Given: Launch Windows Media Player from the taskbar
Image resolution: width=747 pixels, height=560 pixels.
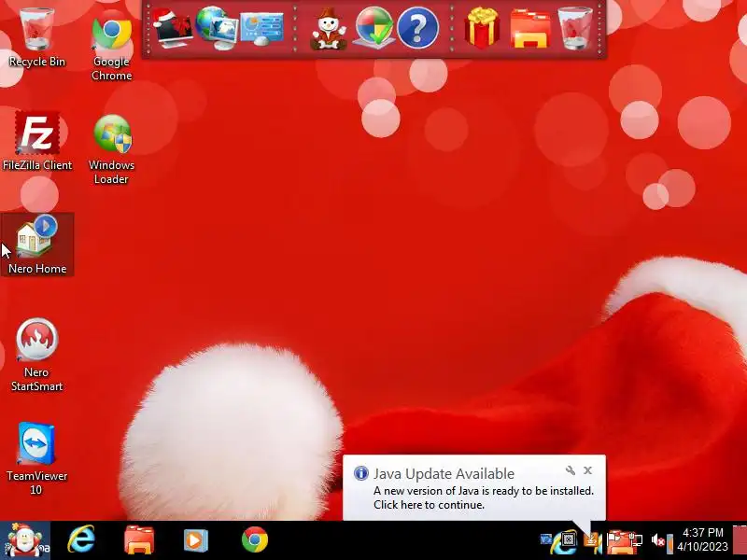Looking at the screenshot, I should click(x=196, y=540).
